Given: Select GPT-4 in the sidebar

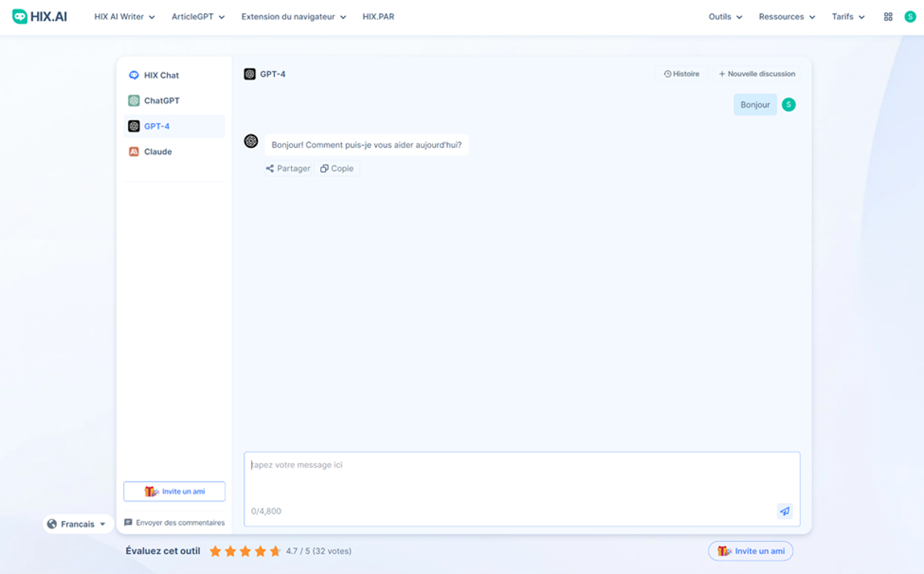Looking at the screenshot, I should pos(174,126).
